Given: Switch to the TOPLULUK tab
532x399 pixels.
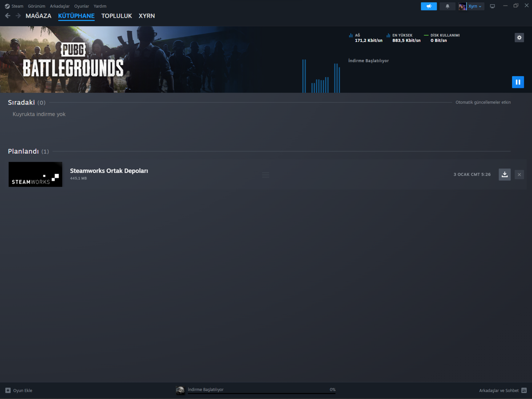Looking at the screenshot, I should coord(117,16).
